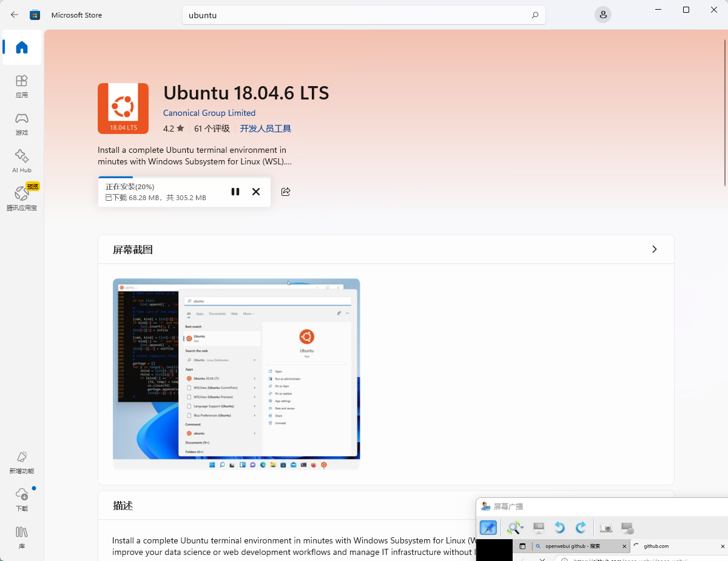The width and height of the screenshot is (728, 561).
Task: Open the 下载 (Downloads) page
Action: (x=22, y=500)
